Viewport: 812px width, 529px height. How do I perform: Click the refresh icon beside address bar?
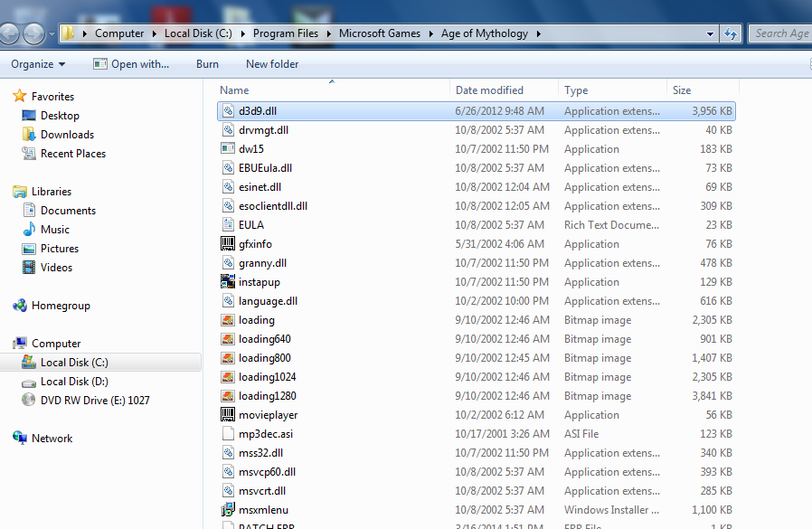(731, 33)
